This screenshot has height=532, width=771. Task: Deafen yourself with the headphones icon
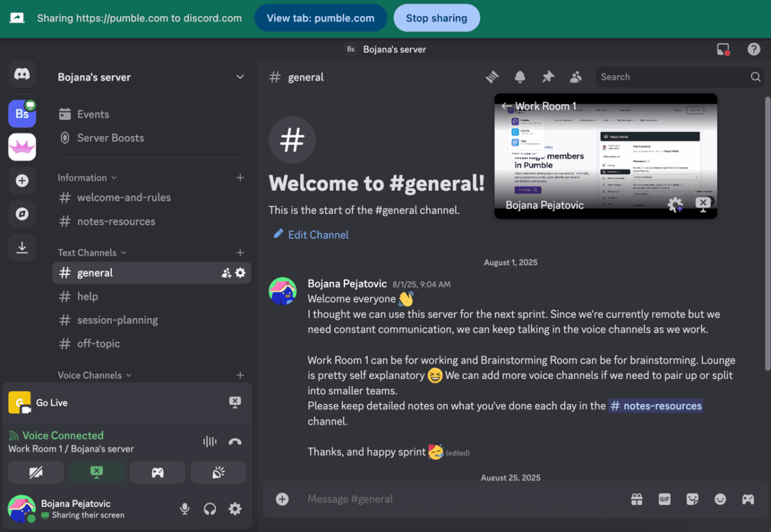tap(210, 509)
